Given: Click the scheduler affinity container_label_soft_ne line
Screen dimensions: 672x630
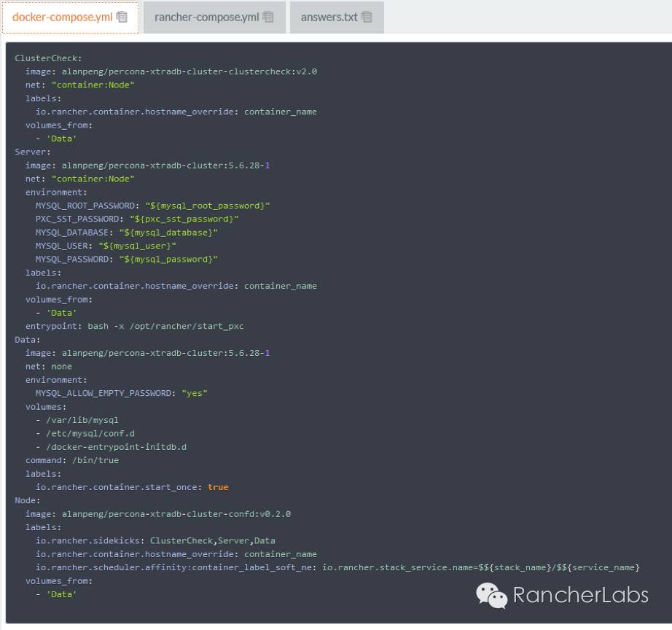Looking at the screenshot, I should [x=337, y=567].
